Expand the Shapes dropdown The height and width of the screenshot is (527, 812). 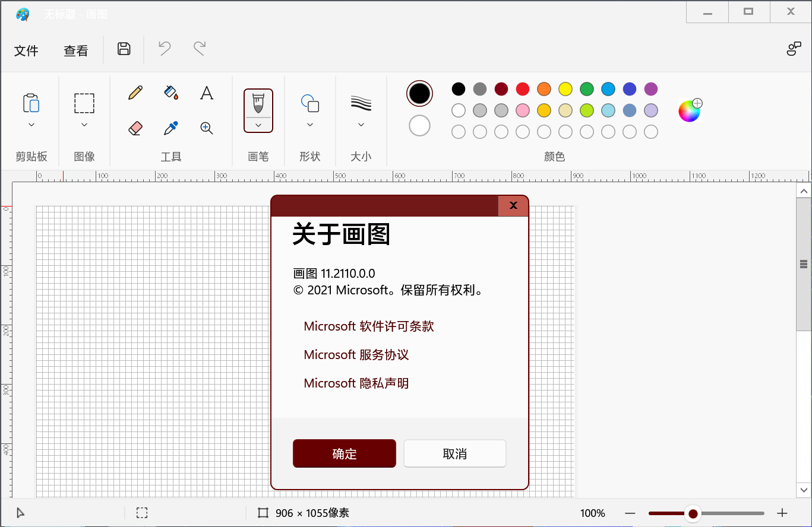coord(309,124)
